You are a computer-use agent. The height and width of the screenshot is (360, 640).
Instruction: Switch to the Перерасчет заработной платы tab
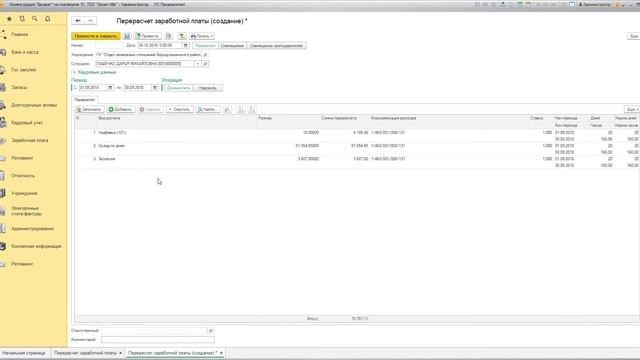[85, 353]
